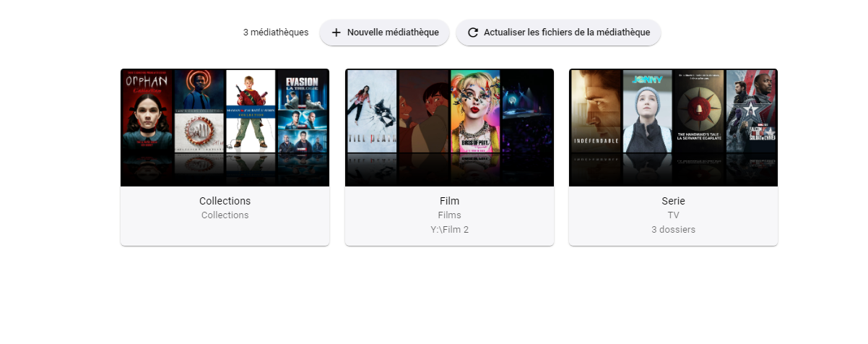
Task: Click the 3 médiathèques count text
Action: [276, 33]
